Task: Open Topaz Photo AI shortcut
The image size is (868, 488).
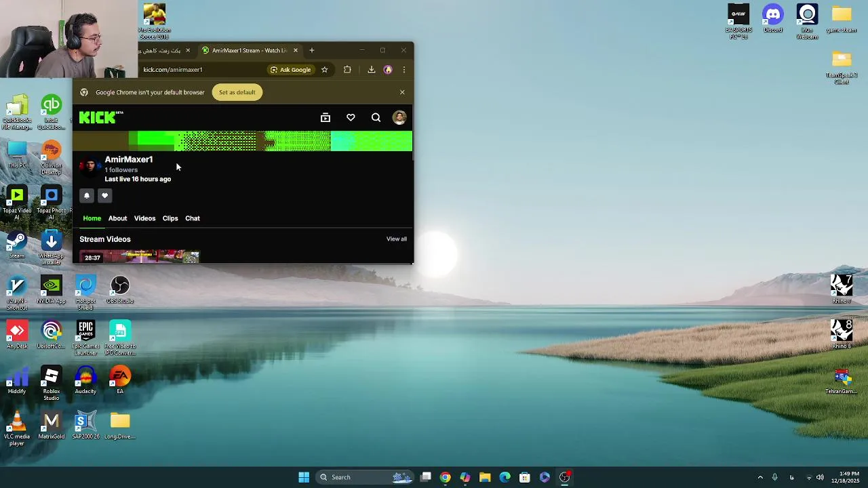Action: pyautogui.click(x=52, y=203)
